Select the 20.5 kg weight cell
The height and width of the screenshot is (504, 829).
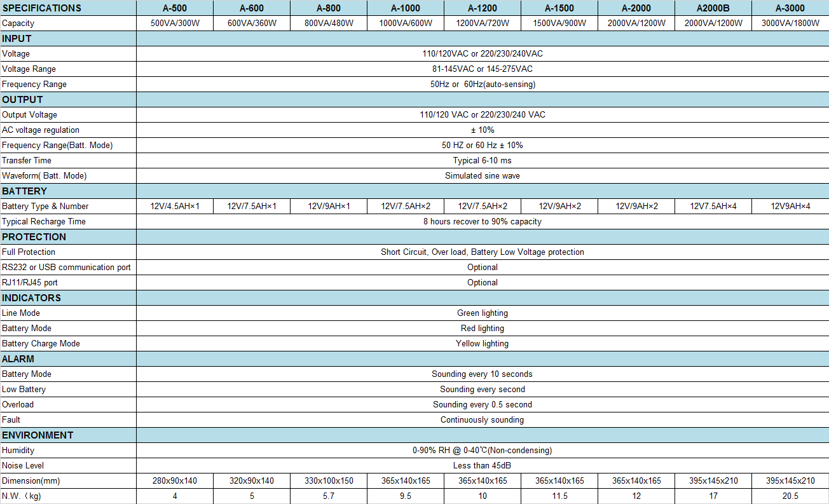[x=790, y=496]
